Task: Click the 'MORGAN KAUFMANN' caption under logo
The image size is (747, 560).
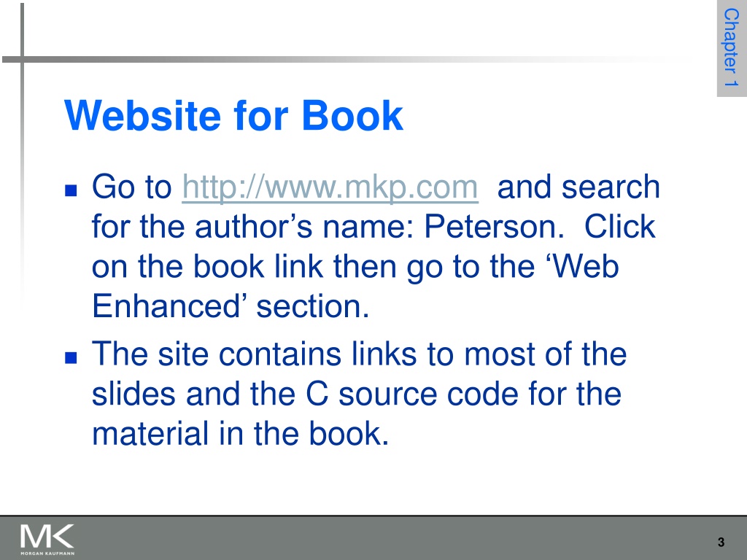Action: tap(47, 553)
